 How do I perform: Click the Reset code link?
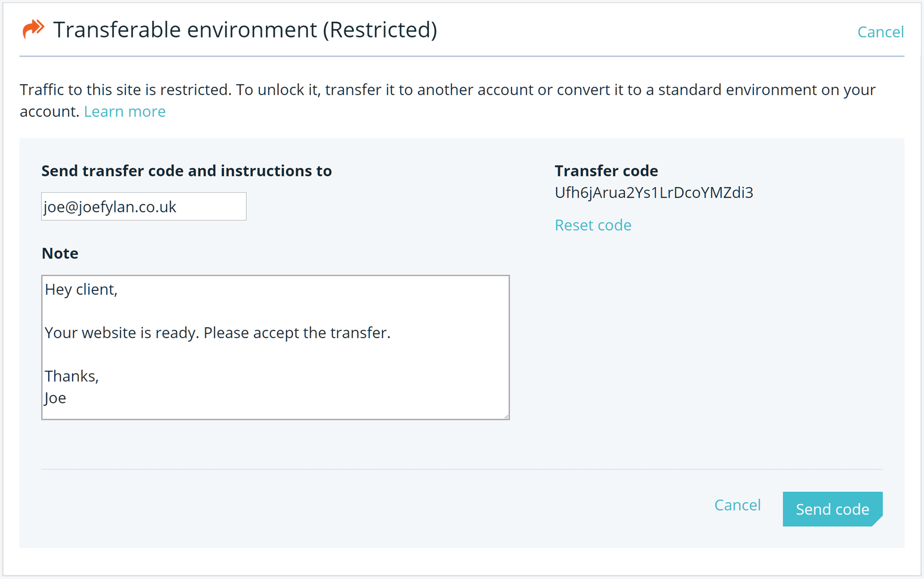click(x=593, y=225)
